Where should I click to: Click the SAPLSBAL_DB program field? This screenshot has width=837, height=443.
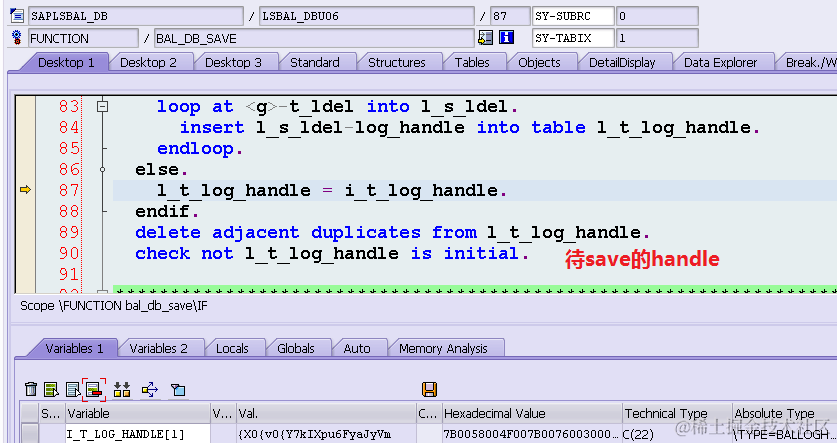136,16
